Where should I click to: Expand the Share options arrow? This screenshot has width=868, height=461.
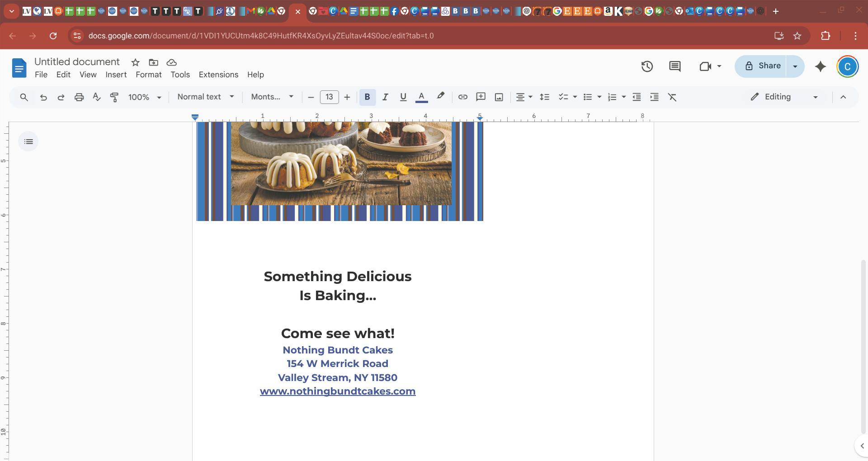tap(795, 66)
